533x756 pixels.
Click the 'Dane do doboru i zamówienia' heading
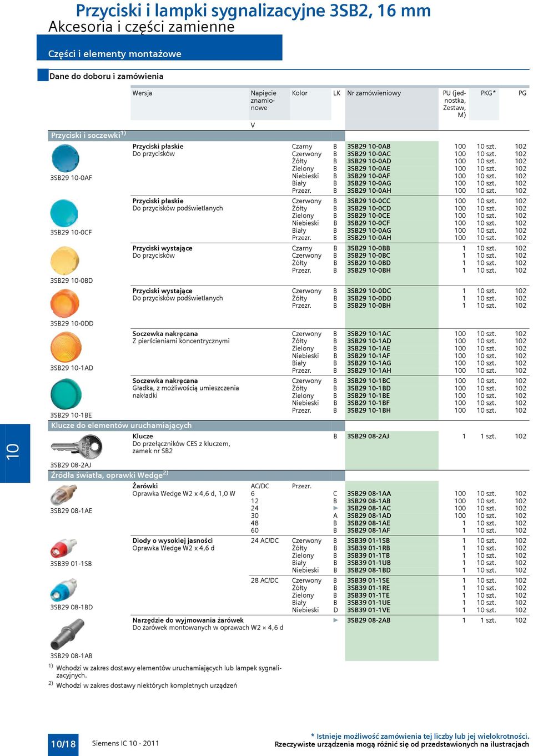tap(106, 76)
